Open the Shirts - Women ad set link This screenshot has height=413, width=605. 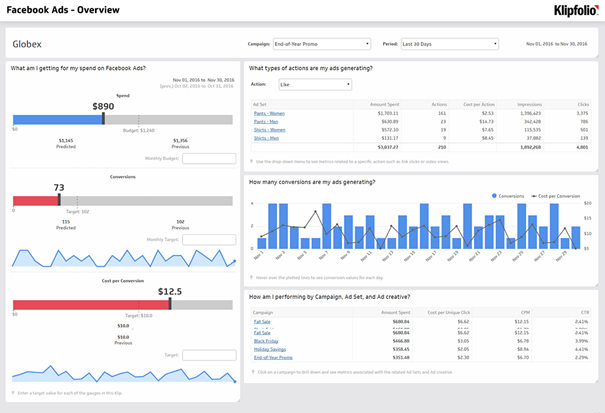click(269, 129)
